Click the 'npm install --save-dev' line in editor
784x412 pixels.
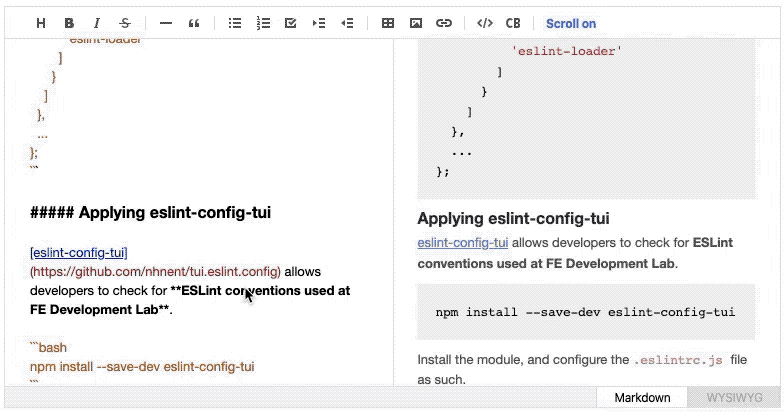tap(142, 366)
